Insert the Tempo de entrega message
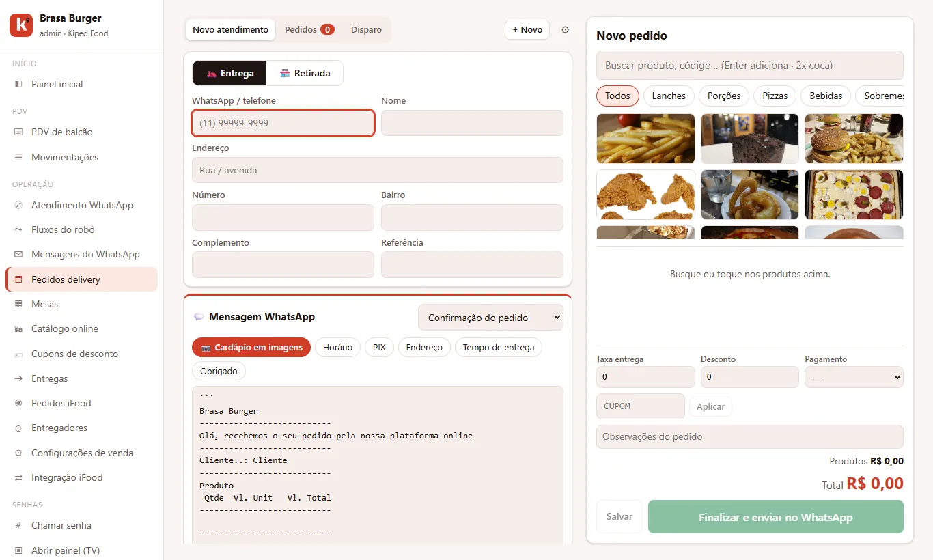Image resolution: width=933 pixels, height=560 pixels. [x=499, y=347]
